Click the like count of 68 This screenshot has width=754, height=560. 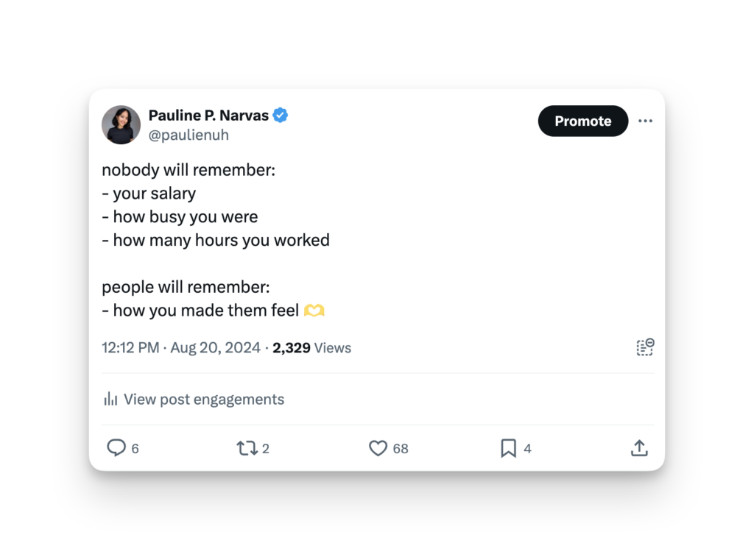coord(401,449)
